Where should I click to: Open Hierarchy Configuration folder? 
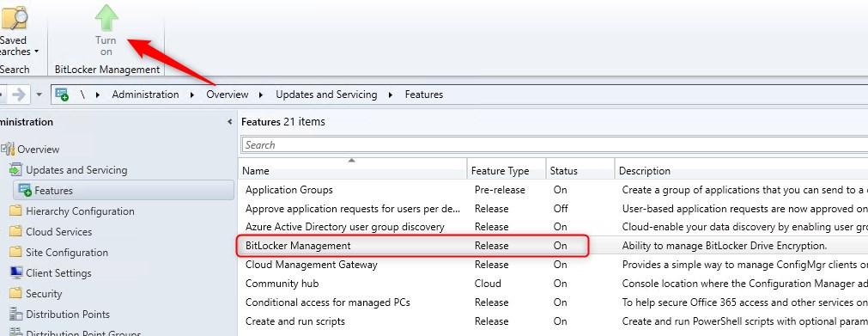coord(80,211)
